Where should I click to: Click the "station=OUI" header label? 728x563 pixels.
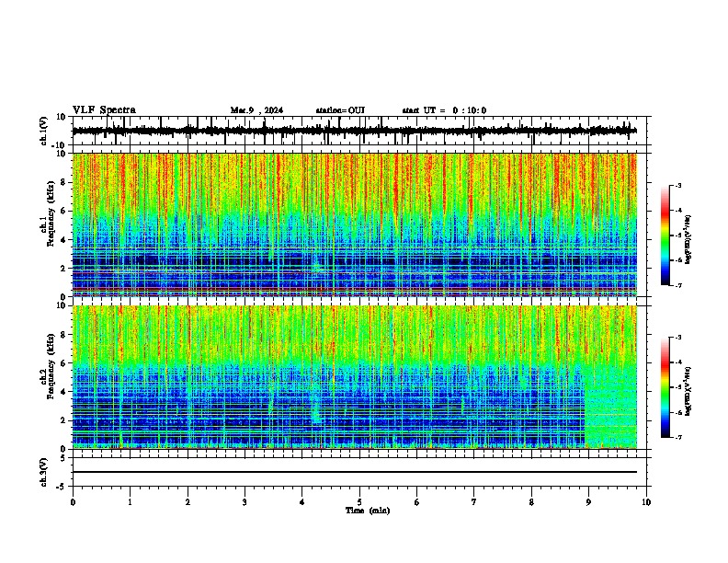340,110
